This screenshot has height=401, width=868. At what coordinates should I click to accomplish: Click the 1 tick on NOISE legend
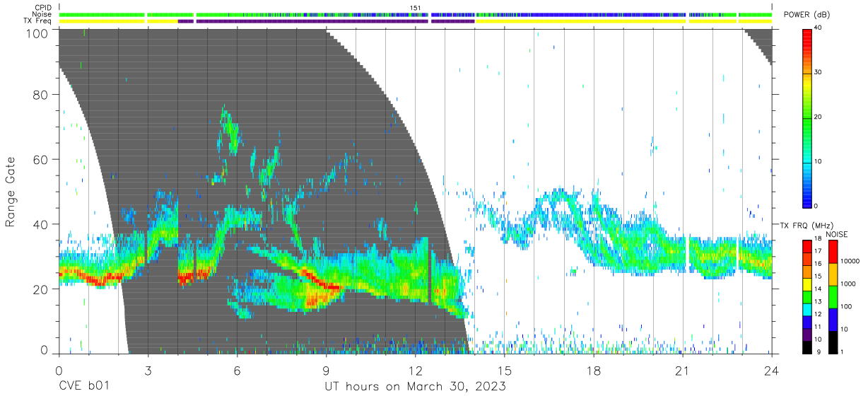point(842,351)
